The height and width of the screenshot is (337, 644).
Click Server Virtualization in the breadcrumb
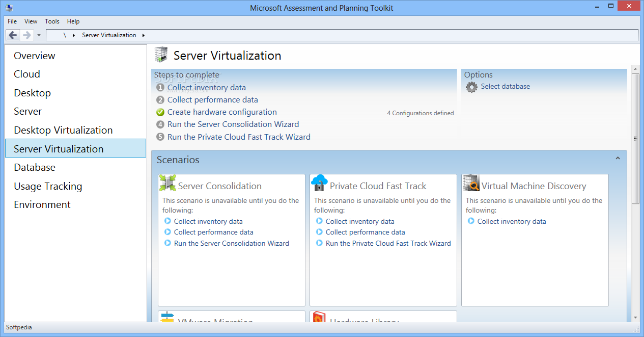click(x=109, y=35)
